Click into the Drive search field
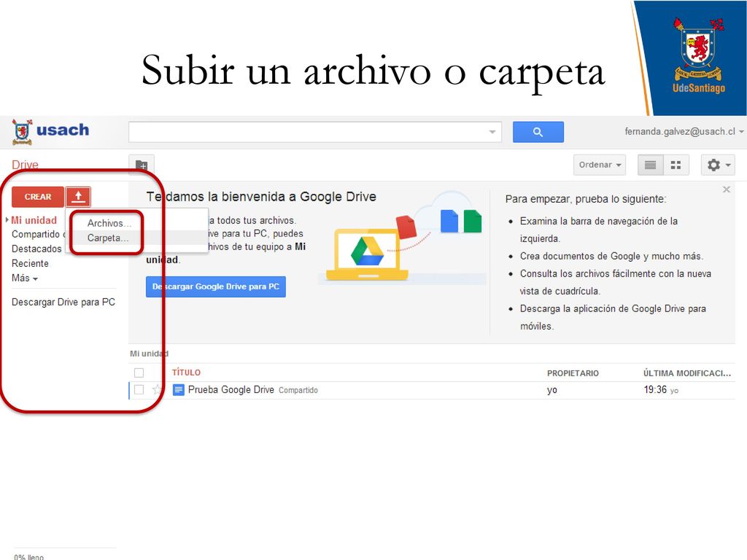This screenshot has height=560, width=747. 307,132
